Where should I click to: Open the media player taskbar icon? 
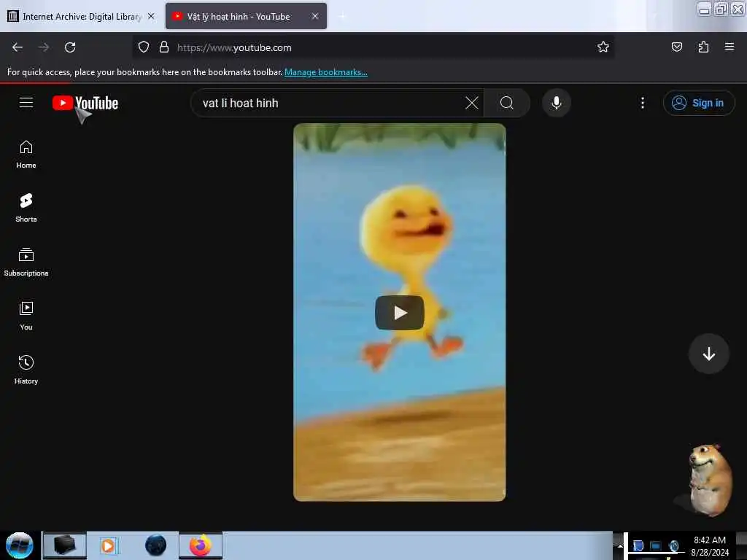coord(108,545)
